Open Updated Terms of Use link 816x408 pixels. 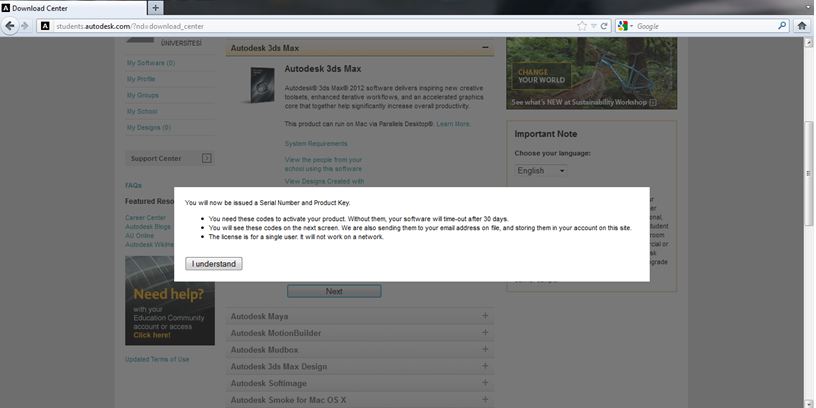click(x=157, y=359)
